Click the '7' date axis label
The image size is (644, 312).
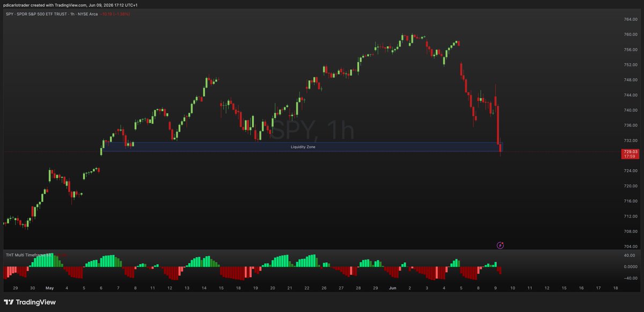click(x=118, y=288)
